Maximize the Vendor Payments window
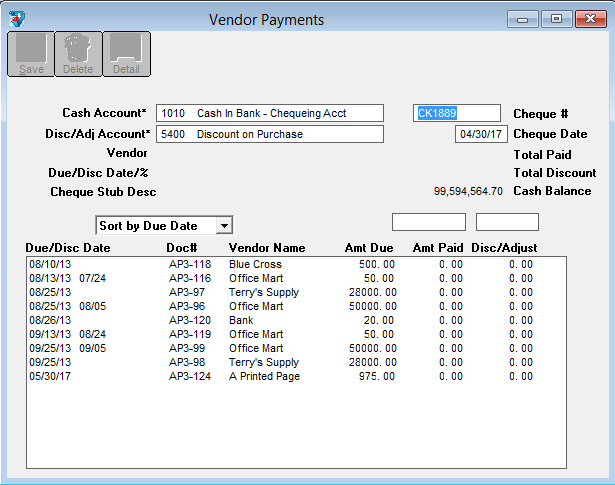Viewport: 615px width, 485px height. pyautogui.click(x=555, y=19)
